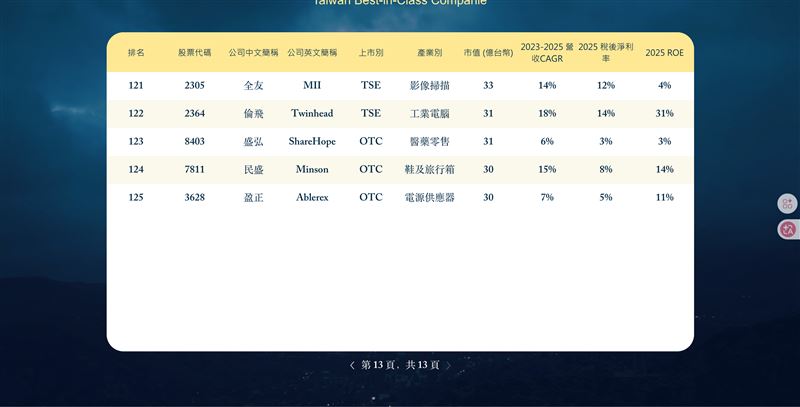Click stock code 8403
The width and height of the screenshot is (800, 407).
pos(194,141)
